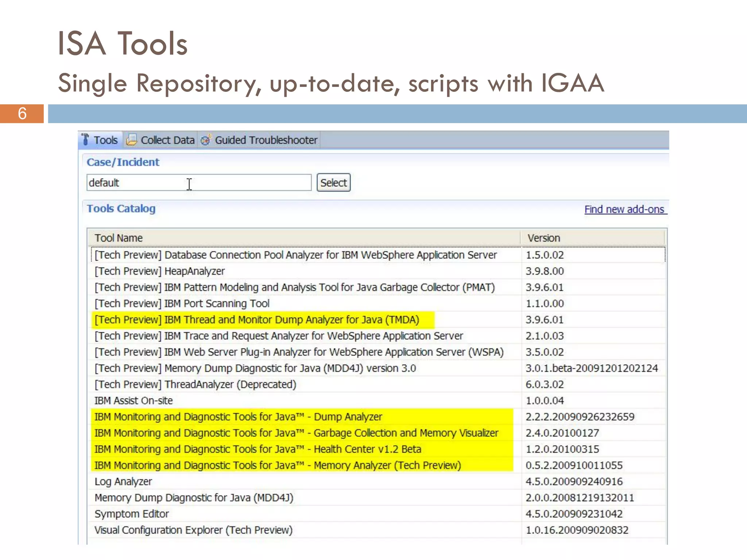747x560 pixels.
Task: Sort by the Version column header
Action: coord(593,238)
